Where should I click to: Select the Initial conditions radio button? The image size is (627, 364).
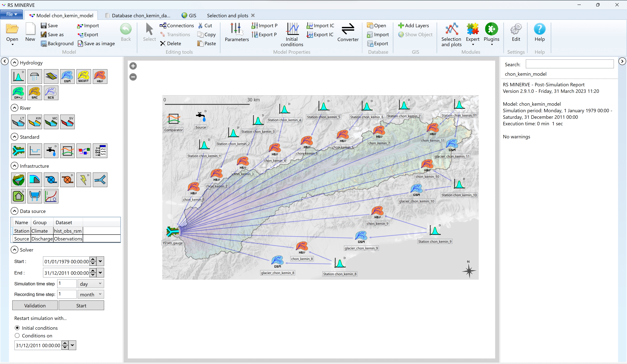(x=17, y=328)
